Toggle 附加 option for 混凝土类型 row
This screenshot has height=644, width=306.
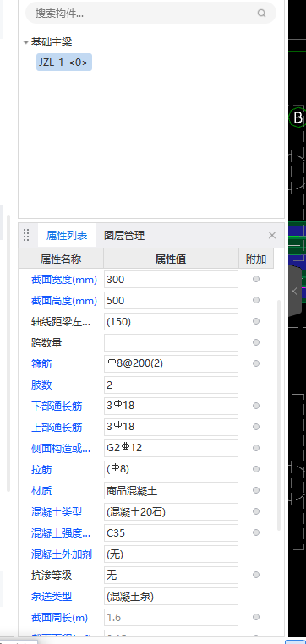256,511
